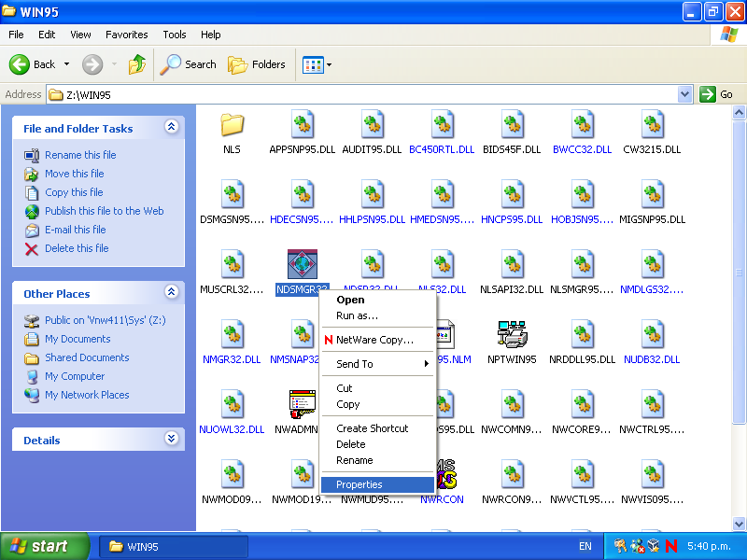Screen dimensions: 747x560
Task: Click E-mail this file link
Action: pos(76,230)
